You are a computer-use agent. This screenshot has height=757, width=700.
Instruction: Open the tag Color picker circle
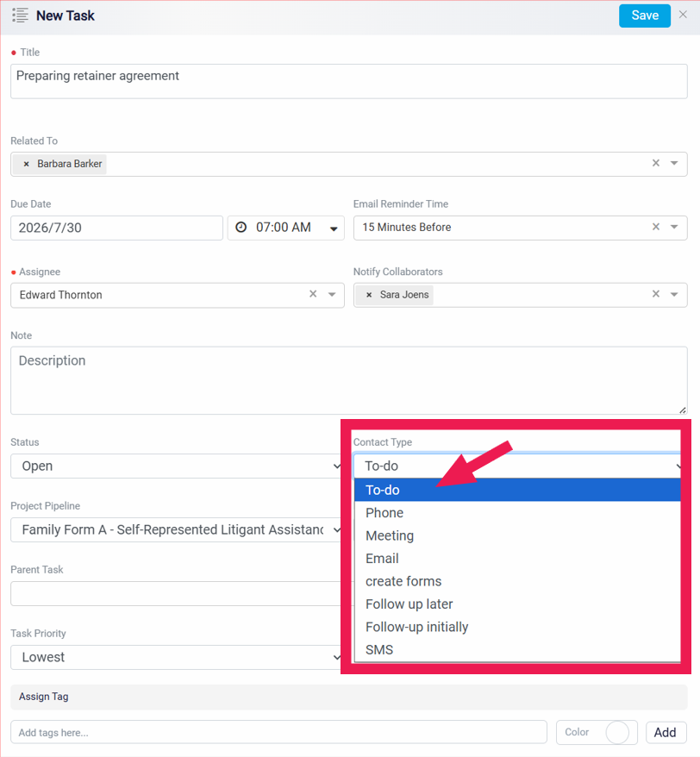click(x=617, y=732)
